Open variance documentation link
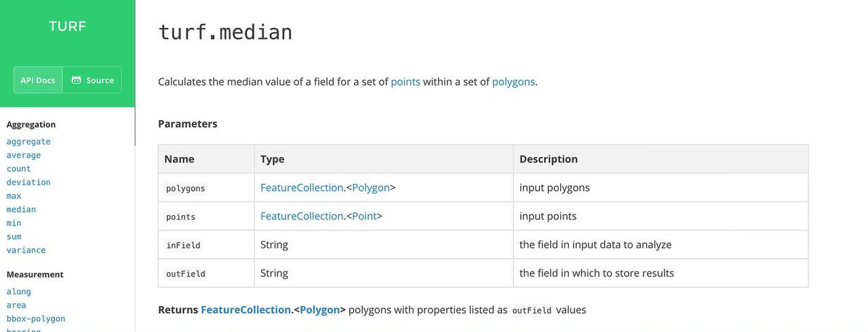The width and height of the screenshot is (868, 332). [x=26, y=250]
